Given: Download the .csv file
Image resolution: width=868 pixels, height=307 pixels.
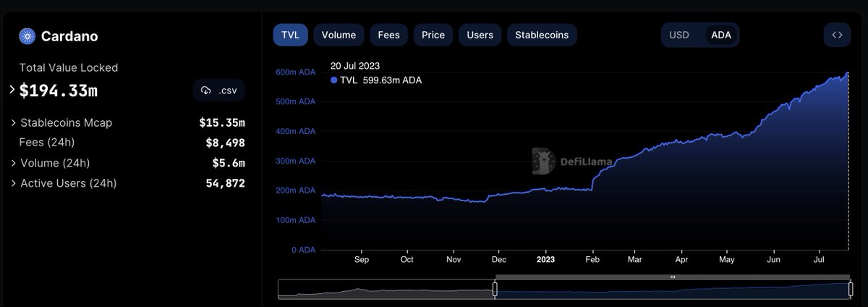Looking at the screenshot, I should [219, 91].
